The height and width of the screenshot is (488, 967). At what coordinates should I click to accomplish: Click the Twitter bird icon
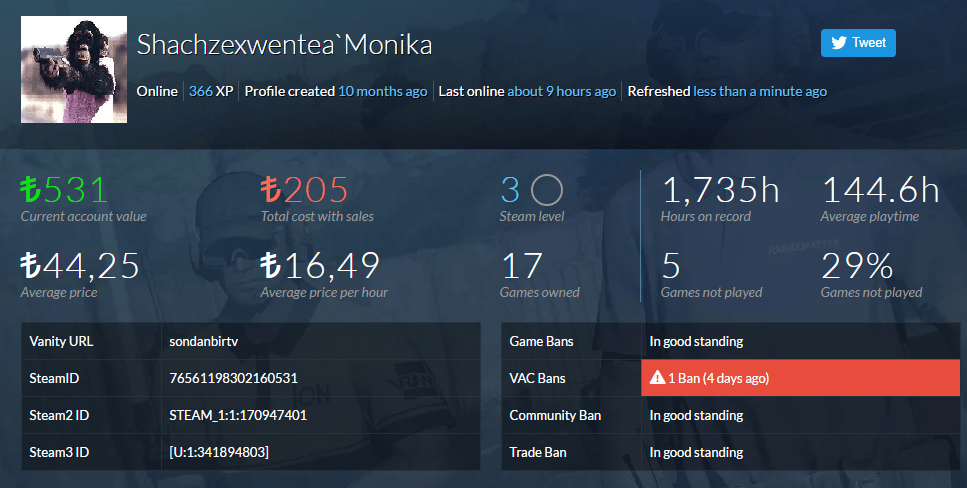coord(839,43)
